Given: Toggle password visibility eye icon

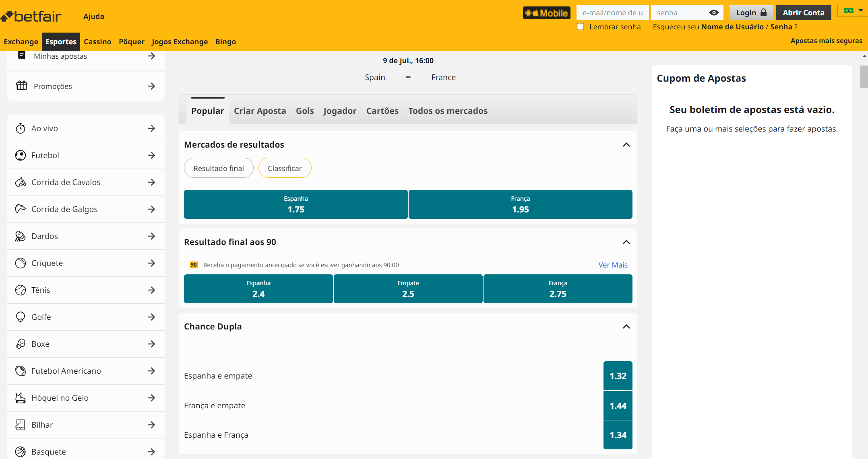Looking at the screenshot, I should click(714, 13).
